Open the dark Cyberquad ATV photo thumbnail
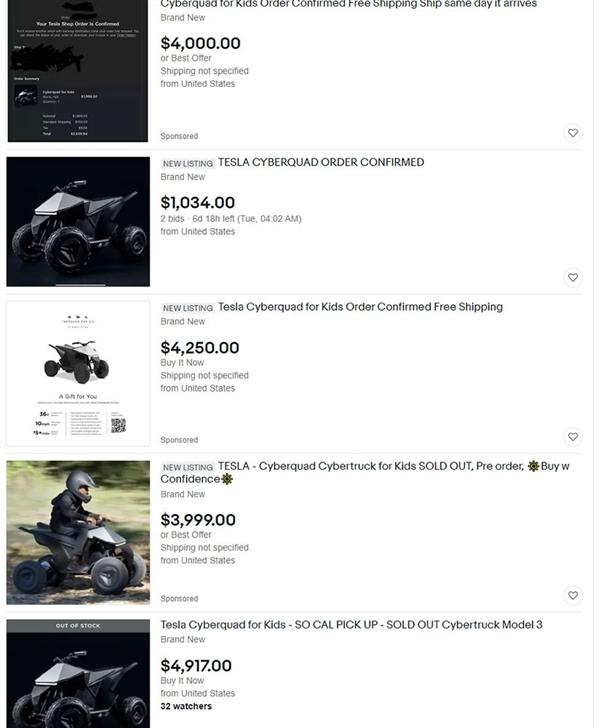The height and width of the screenshot is (728, 600). (78, 221)
